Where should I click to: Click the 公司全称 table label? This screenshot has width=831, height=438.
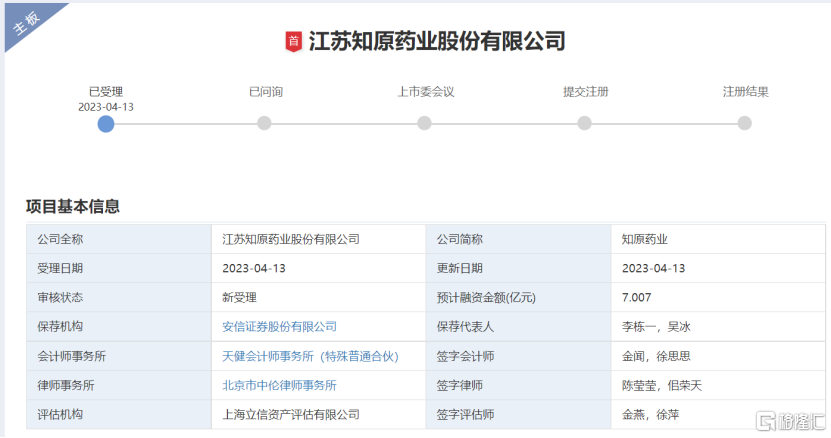pos(60,239)
